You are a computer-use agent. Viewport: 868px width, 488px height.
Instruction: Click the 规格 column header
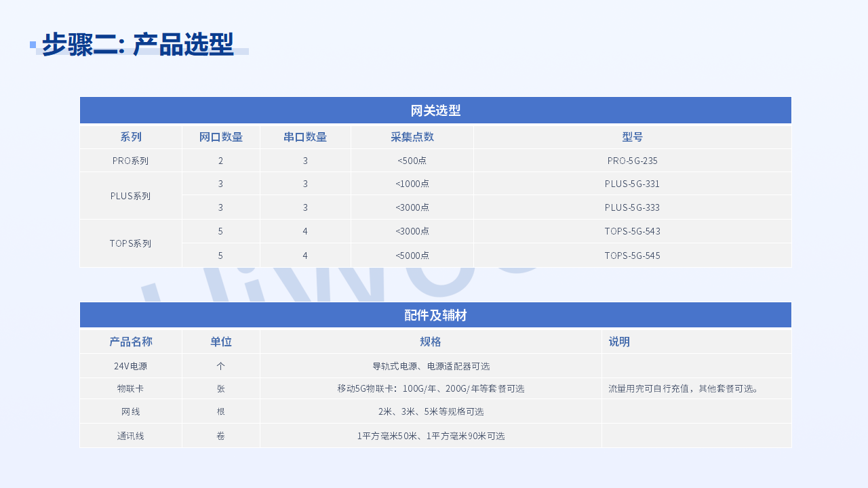point(431,342)
